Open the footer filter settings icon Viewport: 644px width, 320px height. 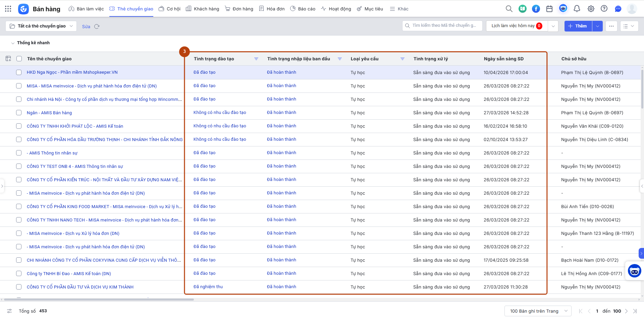9,311
